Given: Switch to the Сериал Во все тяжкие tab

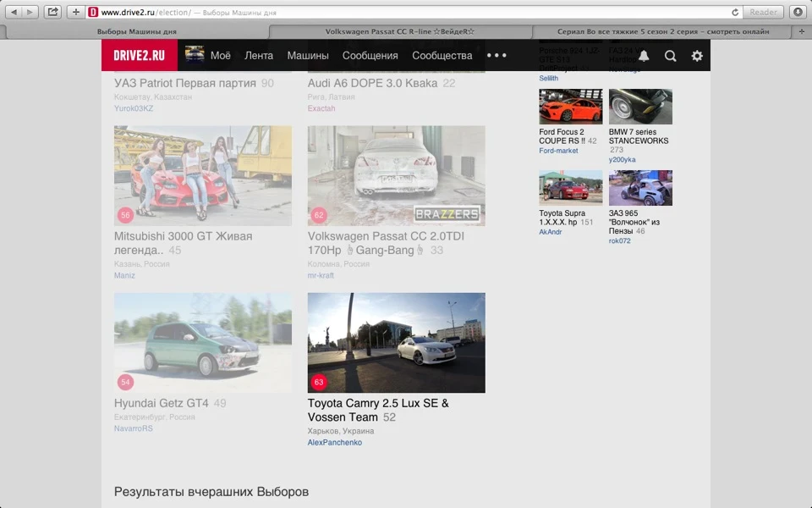Looking at the screenshot, I should point(663,31).
